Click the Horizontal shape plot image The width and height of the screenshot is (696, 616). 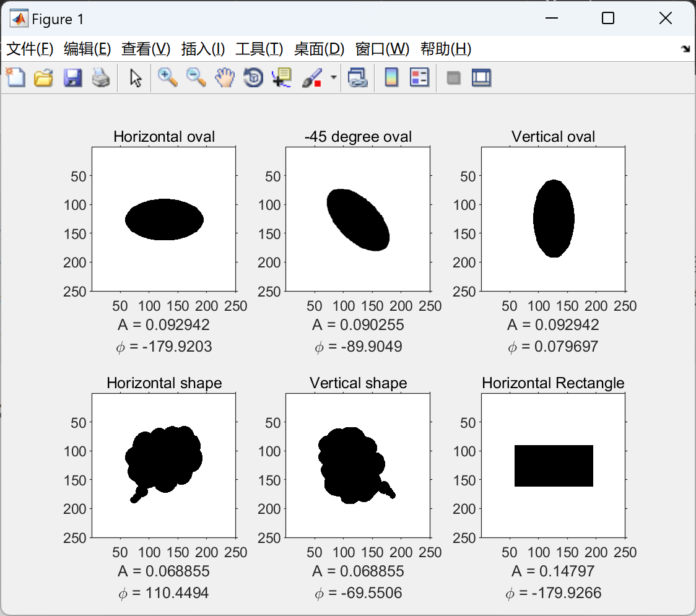(164, 466)
